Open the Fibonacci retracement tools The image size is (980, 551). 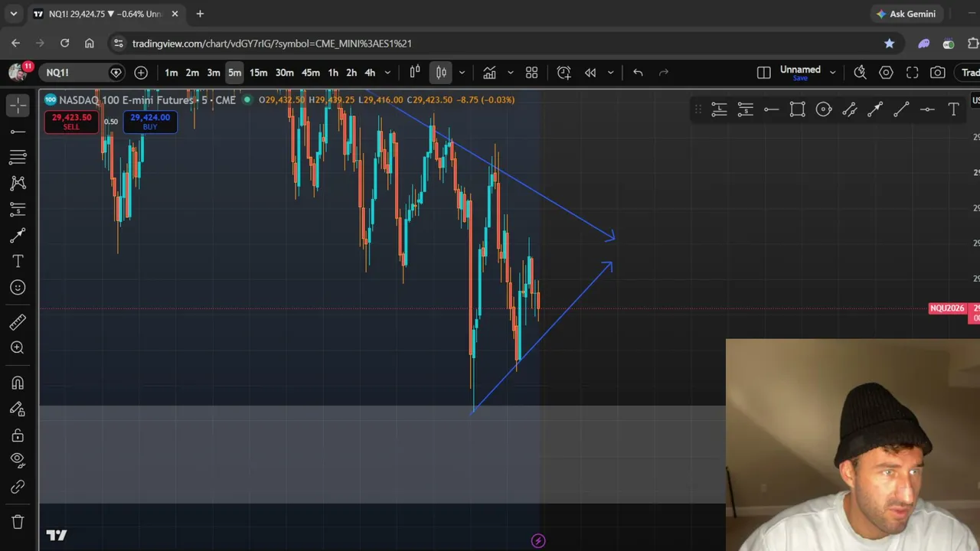pos(18,158)
